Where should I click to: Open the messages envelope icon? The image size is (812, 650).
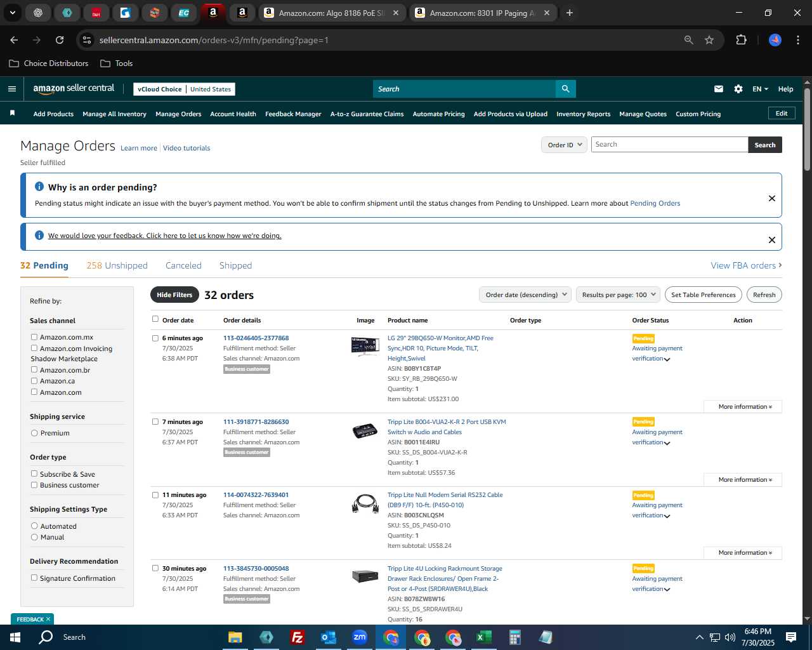tap(719, 89)
